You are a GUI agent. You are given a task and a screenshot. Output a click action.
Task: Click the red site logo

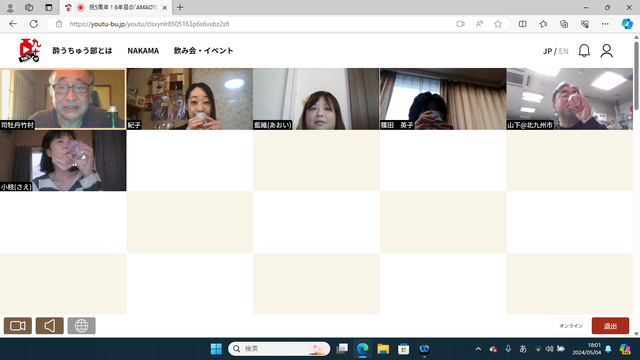pyautogui.click(x=30, y=50)
